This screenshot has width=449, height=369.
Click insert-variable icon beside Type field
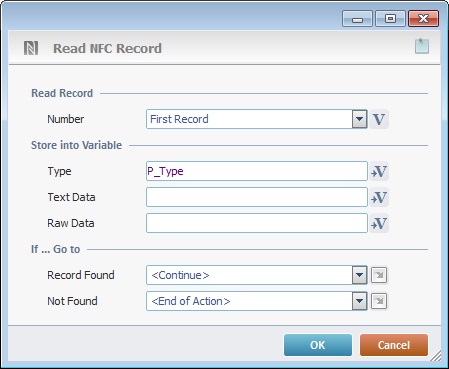(379, 171)
